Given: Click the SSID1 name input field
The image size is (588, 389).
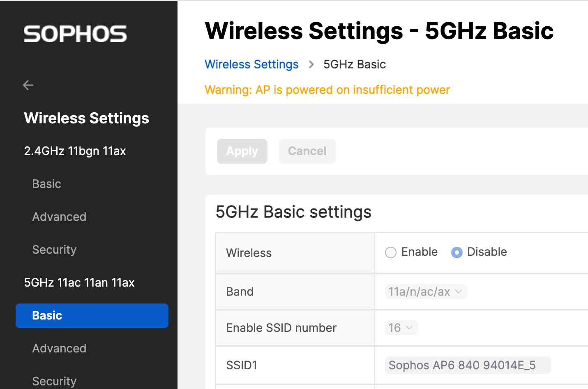Looking at the screenshot, I should point(468,365).
